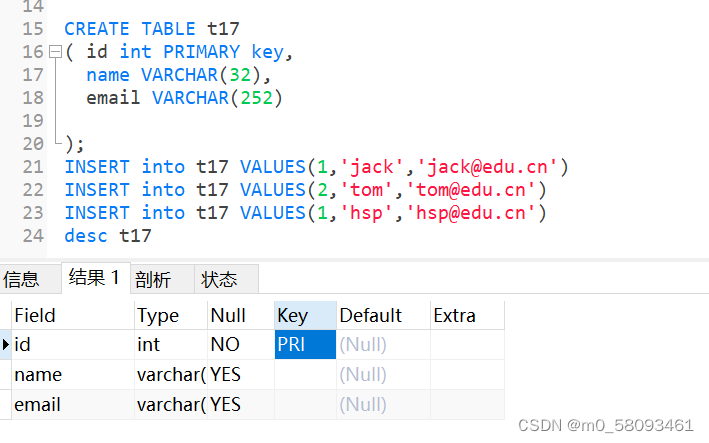Select the int type cell
The height and width of the screenshot is (443, 709).
click(x=171, y=344)
